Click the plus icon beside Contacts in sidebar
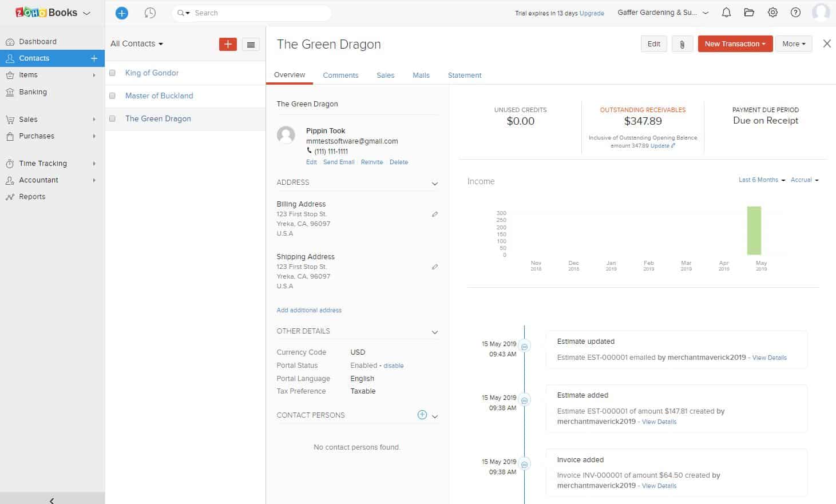The height and width of the screenshot is (504, 836). pos(94,58)
